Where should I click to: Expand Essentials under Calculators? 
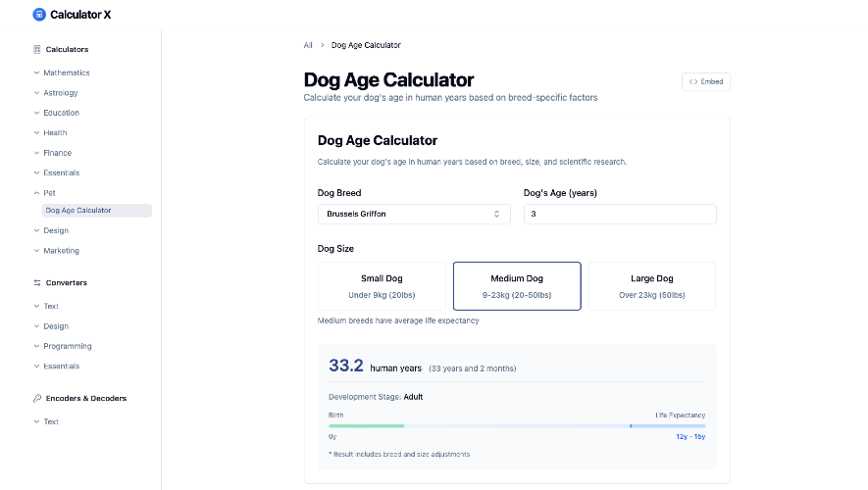coord(57,172)
